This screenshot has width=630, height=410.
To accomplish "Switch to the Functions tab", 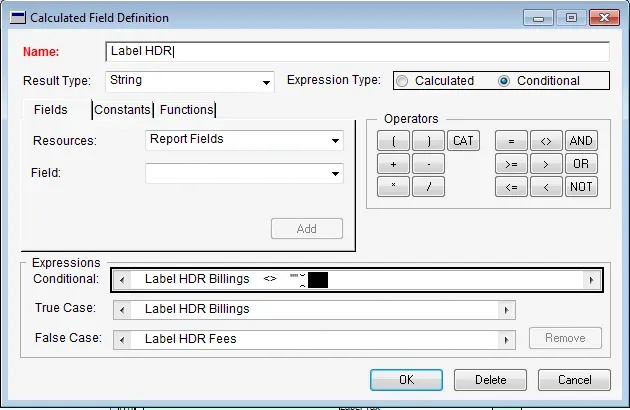I will [x=186, y=110].
